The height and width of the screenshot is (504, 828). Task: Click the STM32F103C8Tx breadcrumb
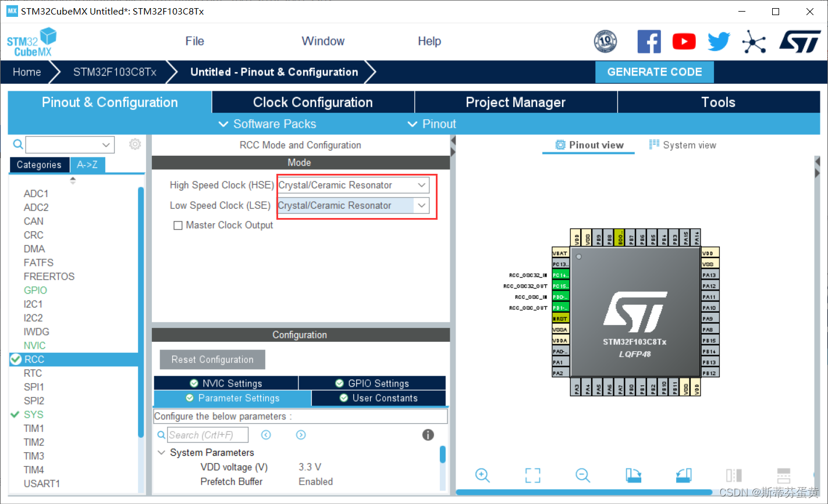115,72
